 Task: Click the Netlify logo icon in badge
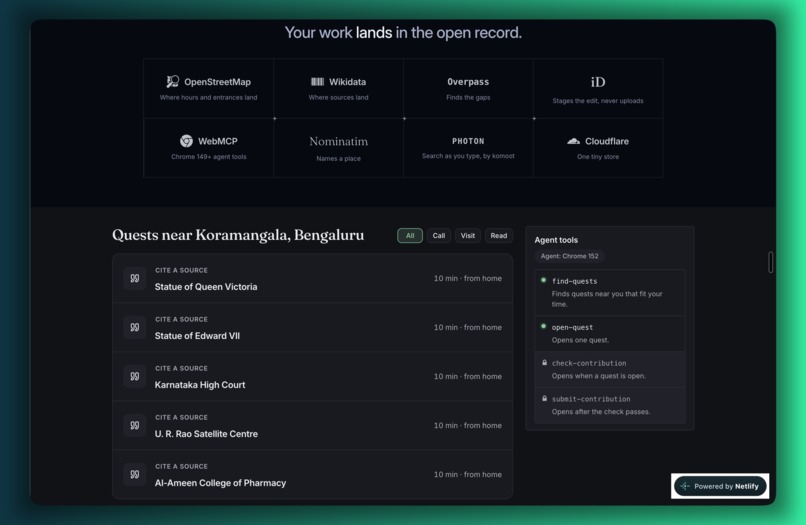coord(685,486)
